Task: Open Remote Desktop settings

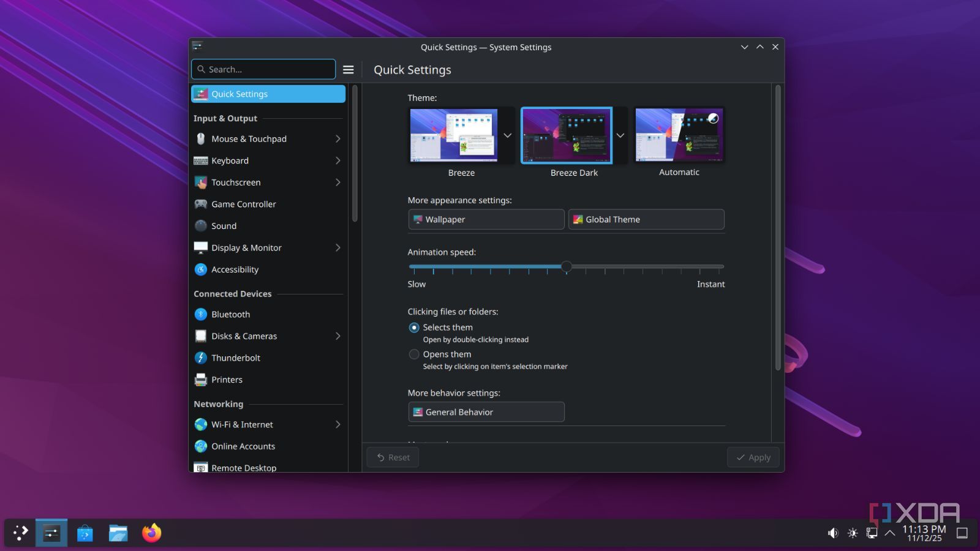Action: coord(268,467)
